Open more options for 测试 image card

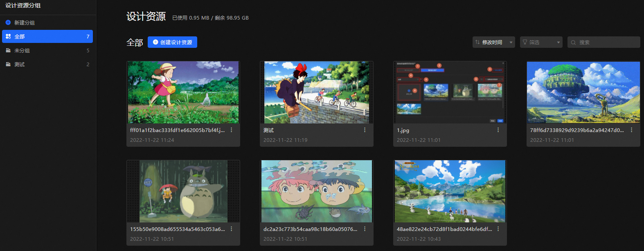pos(365,130)
